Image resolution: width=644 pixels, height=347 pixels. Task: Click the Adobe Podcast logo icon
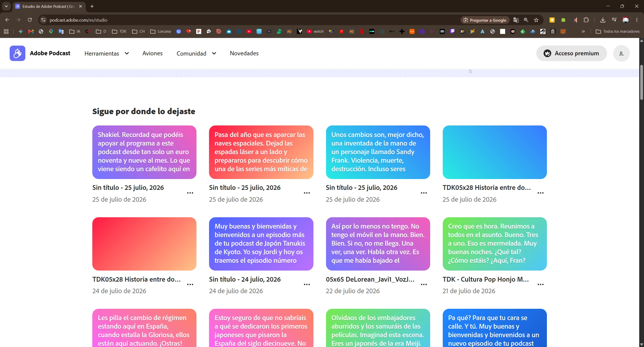(x=17, y=53)
